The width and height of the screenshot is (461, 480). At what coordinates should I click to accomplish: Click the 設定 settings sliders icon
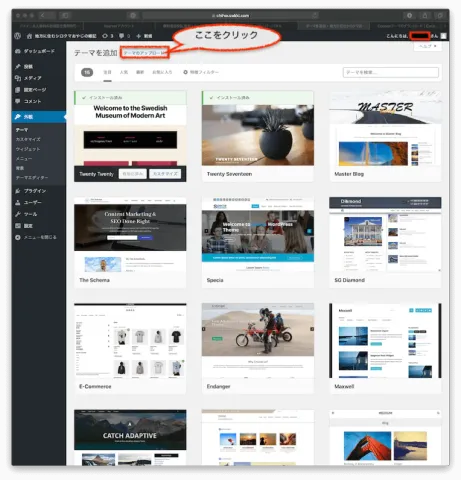tap(18, 226)
